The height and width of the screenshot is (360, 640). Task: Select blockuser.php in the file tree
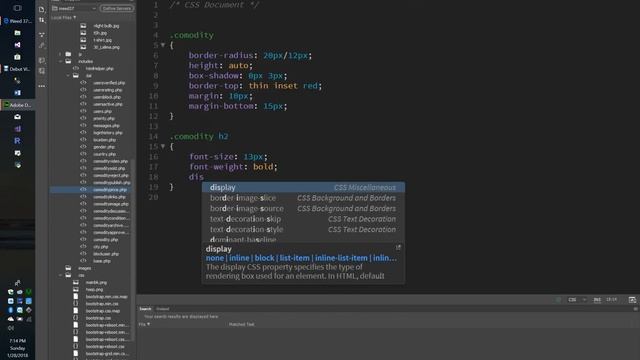point(106,254)
